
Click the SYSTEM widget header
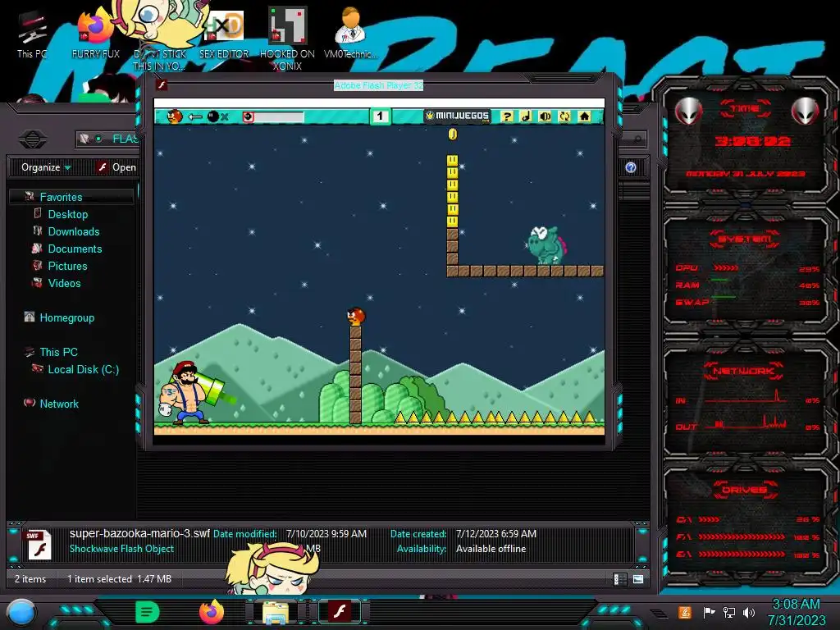(x=745, y=239)
